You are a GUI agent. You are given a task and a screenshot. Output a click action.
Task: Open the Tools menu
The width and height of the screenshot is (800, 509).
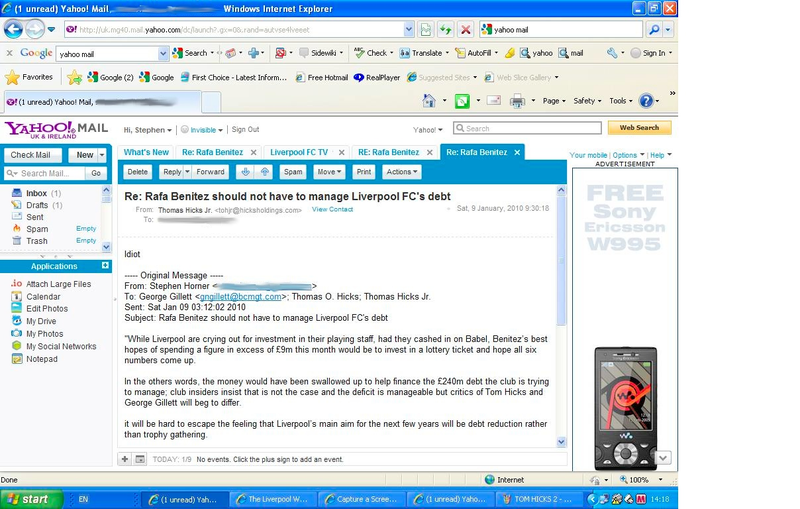[620, 101]
